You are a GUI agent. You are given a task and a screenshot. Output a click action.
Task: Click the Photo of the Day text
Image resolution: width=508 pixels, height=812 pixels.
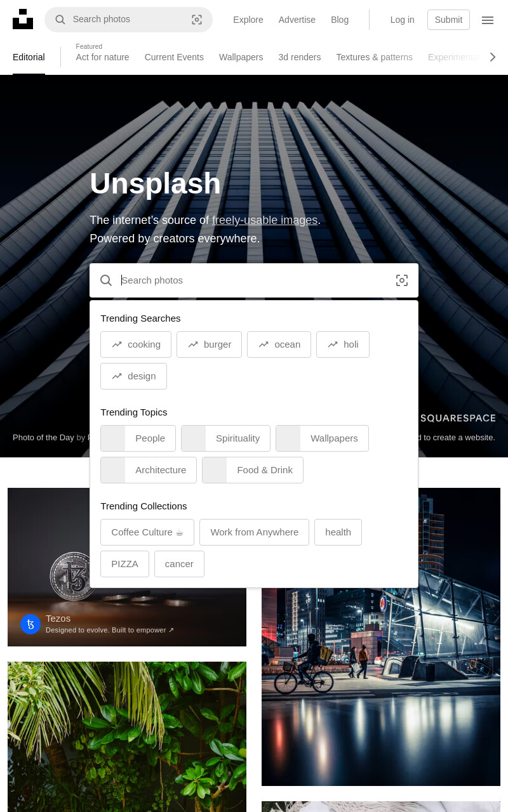click(43, 437)
